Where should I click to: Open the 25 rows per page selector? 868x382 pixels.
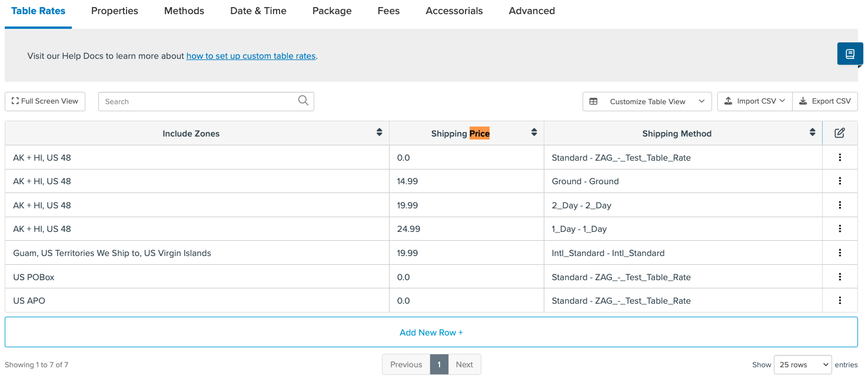pos(802,365)
